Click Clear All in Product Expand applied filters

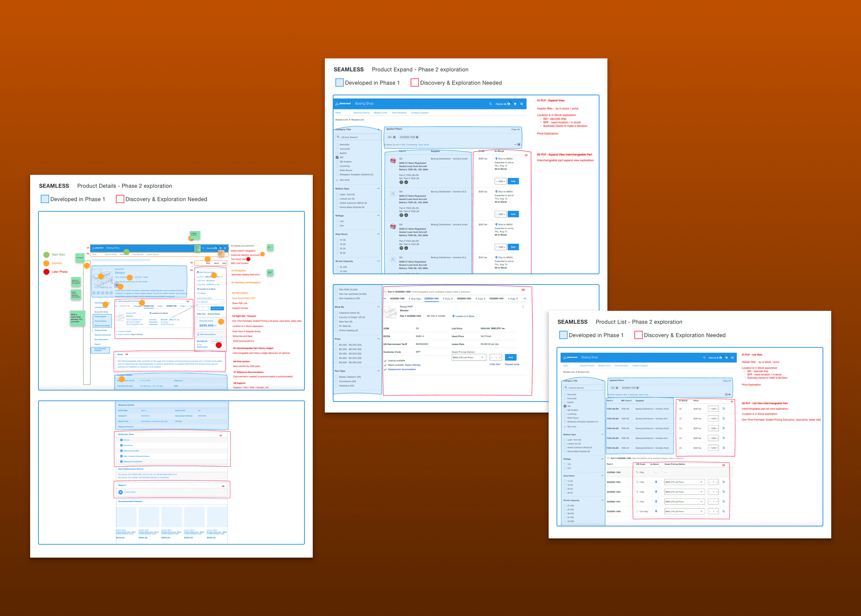click(515, 129)
